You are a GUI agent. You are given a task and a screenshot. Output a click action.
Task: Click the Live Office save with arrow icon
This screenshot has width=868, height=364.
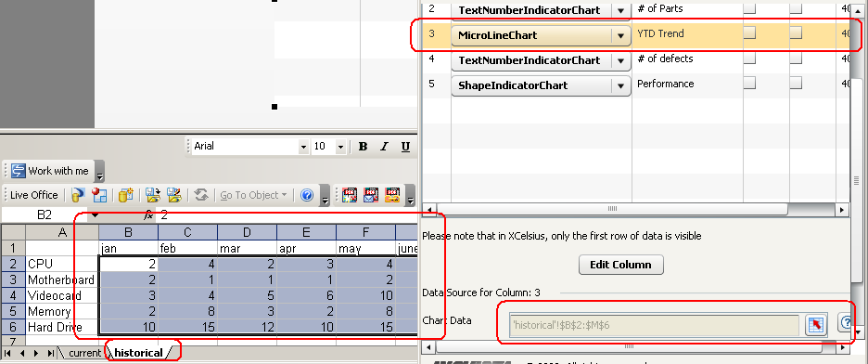click(x=153, y=195)
